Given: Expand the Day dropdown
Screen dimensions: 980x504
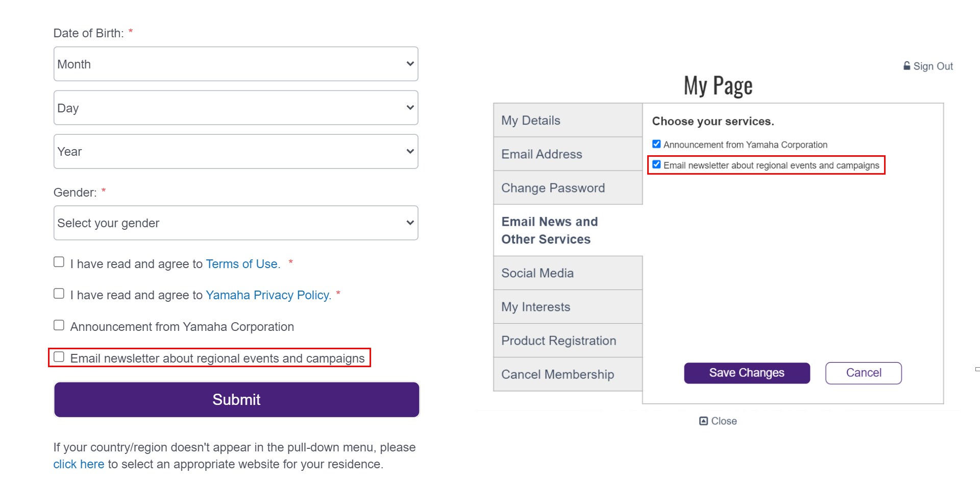Looking at the screenshot, I should pos(236,108).
